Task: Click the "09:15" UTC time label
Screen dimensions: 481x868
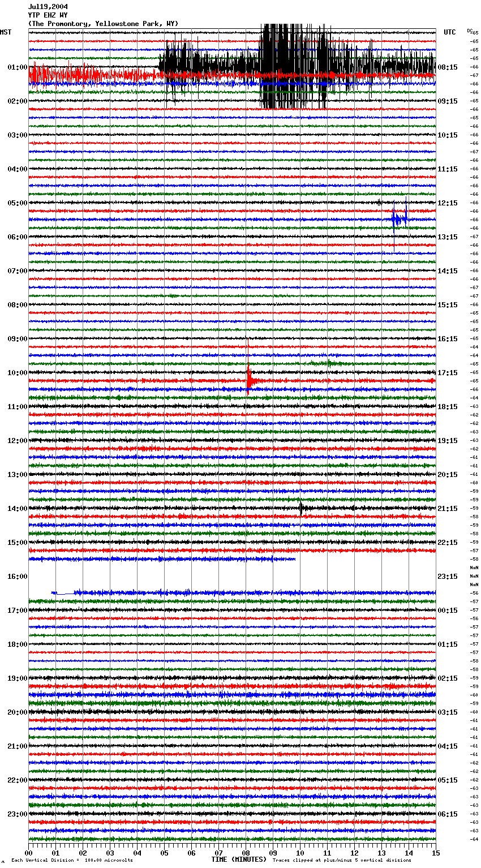Action: click(x=448, y=101)
